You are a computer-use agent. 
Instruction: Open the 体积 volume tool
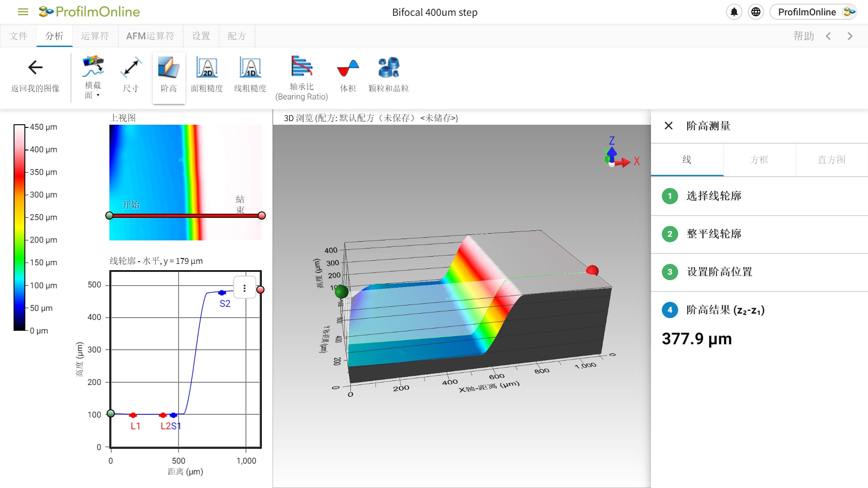348,76
